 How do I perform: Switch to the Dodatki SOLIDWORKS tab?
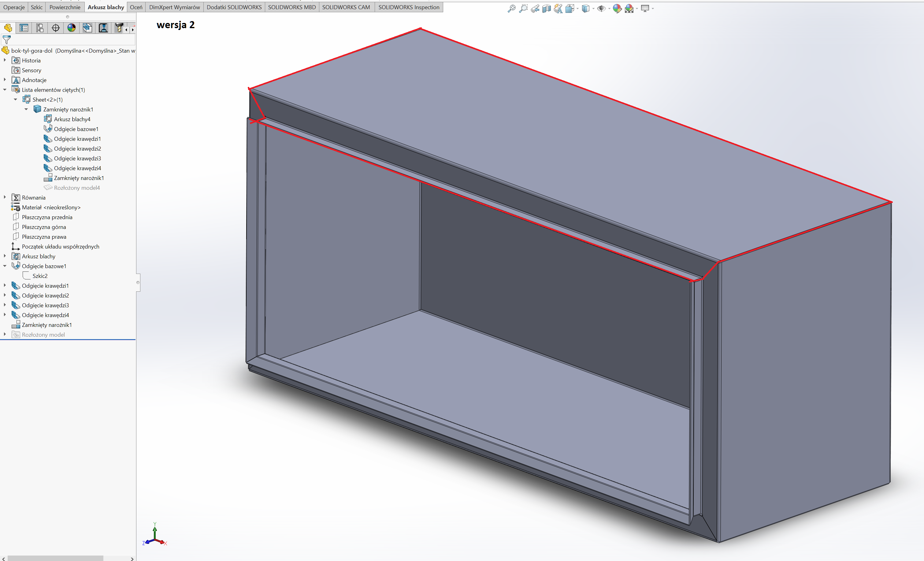coord(234,7)
